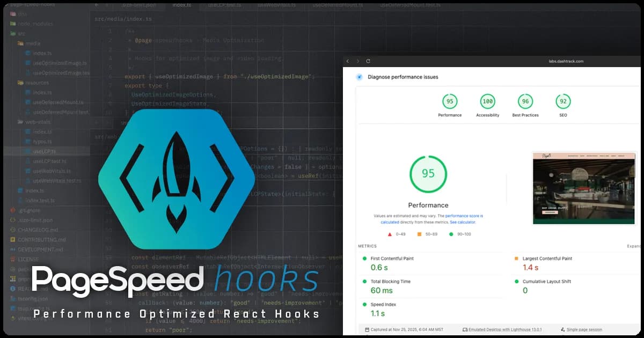Select the green 90–100 range indicator

pos(451,234)
